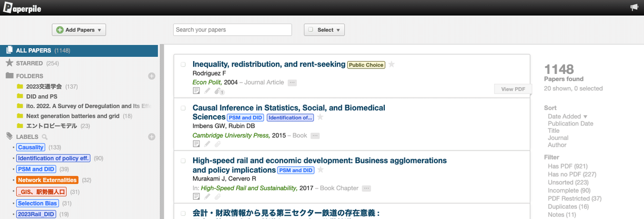Viewport: 644px width, 219px height.
Task: Expand details ellipsis on Econ Polit entry
Action: click(292, 82)
